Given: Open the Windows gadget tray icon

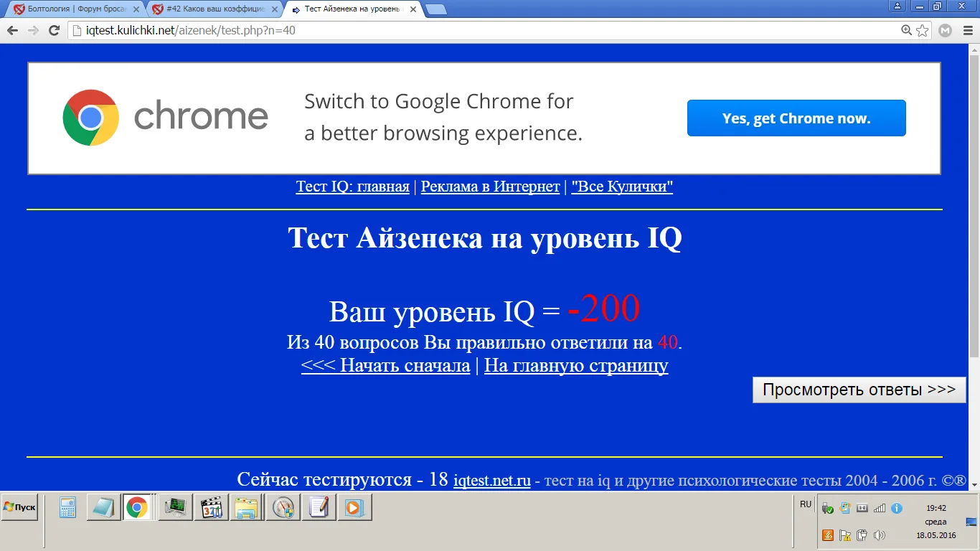Looking at the screenshot, I should click(845, 508).
